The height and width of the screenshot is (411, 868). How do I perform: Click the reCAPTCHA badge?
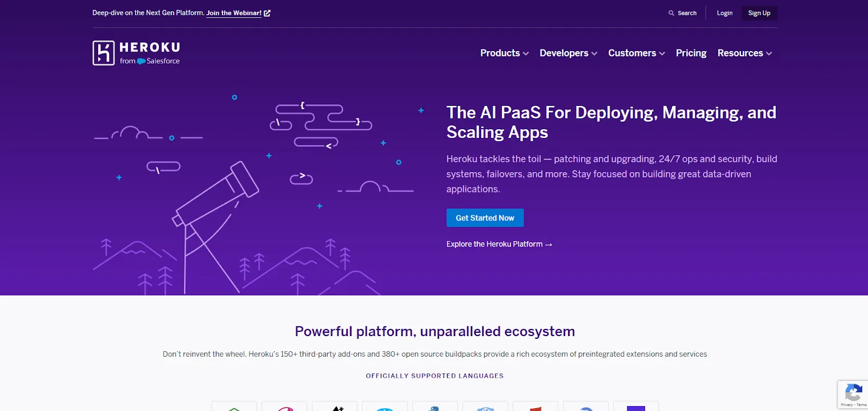(x=853, y=394)
